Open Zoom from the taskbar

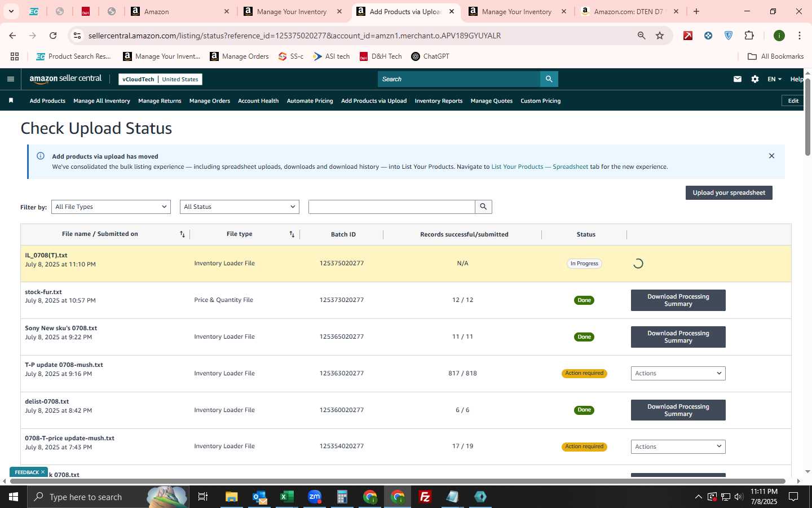pos(315,497)
